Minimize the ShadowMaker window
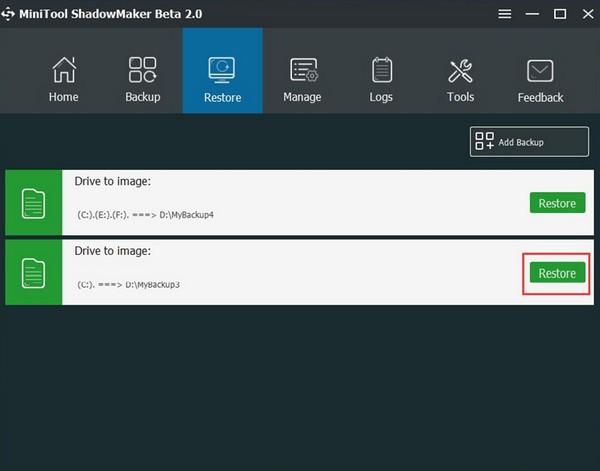This screenshot has width=600, height=471. click(532, 14)
